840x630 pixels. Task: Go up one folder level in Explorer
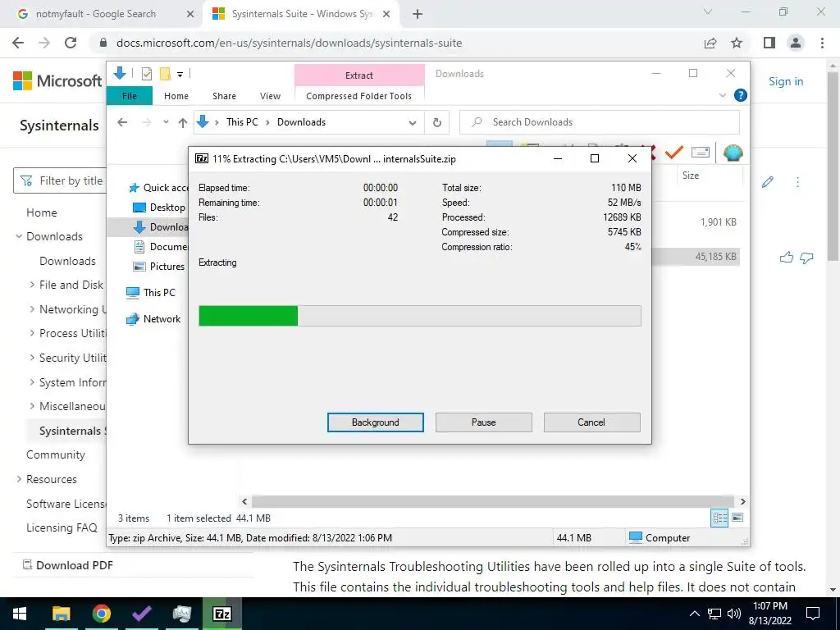(183, 123)
